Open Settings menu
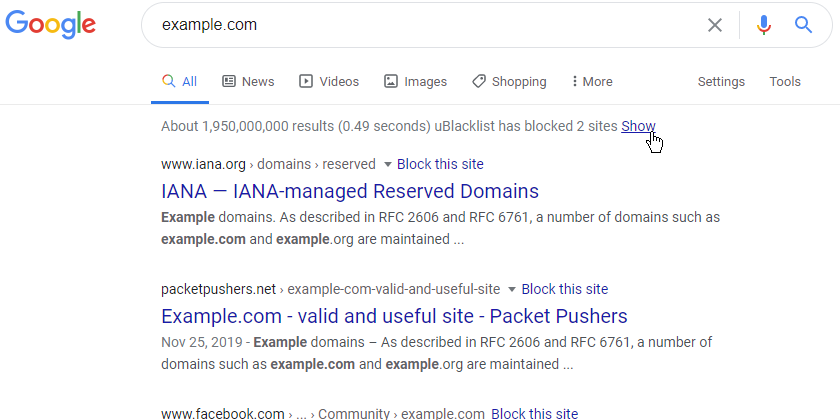Viewport: 840px width, 420px height. (721, 81)
